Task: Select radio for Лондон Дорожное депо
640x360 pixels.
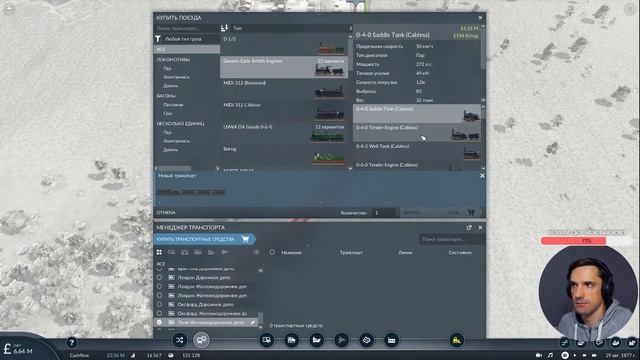Action: click(159, 278)
